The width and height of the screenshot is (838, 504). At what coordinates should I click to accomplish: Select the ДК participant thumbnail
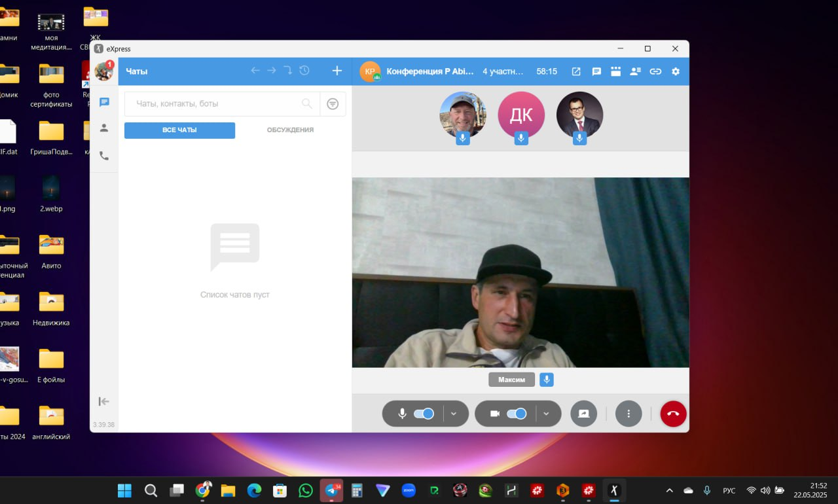pyautogui.click(x=521, y=115)
